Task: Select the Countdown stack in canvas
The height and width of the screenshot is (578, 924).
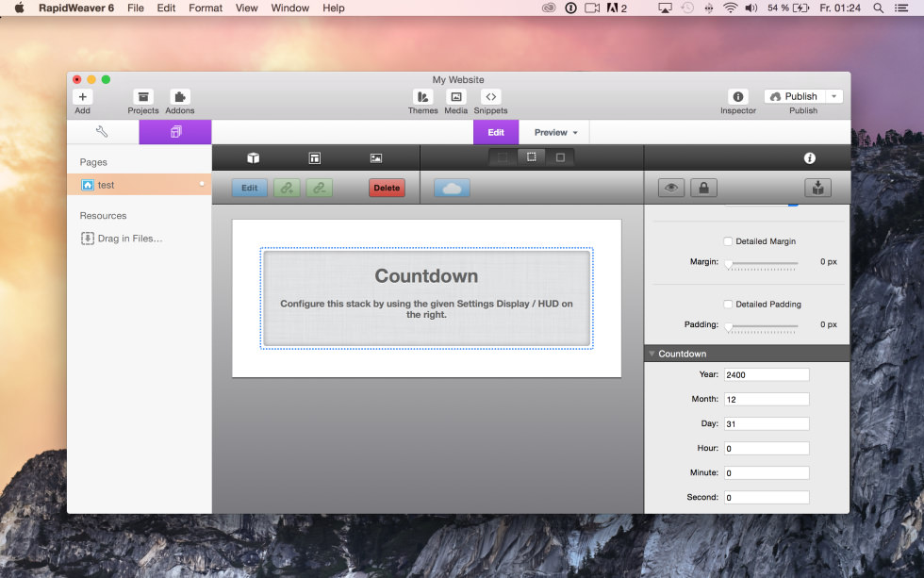Action: click(426, 298)
